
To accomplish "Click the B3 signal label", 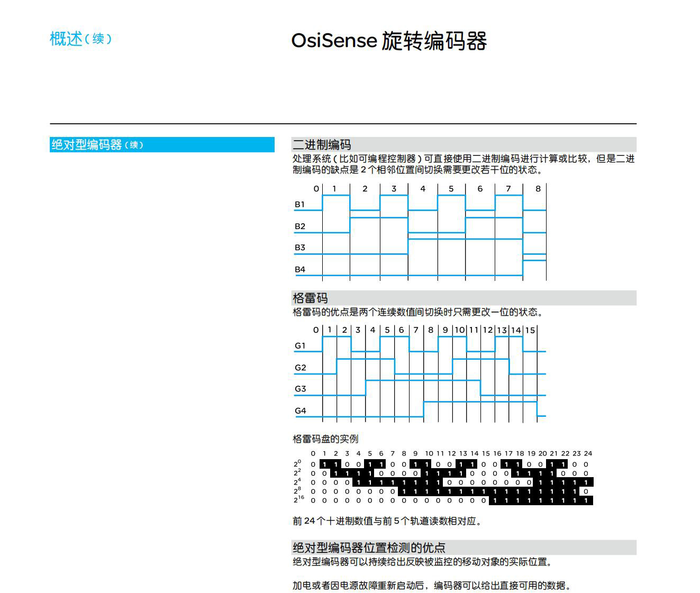I will click(300, 248).
